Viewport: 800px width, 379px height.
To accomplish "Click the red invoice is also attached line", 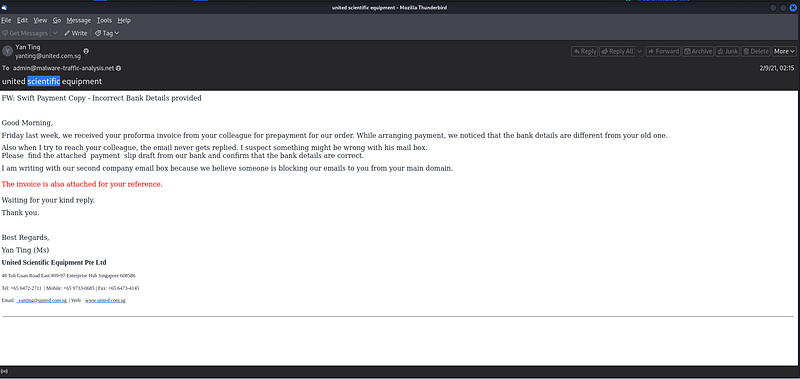I will point(82,184).
